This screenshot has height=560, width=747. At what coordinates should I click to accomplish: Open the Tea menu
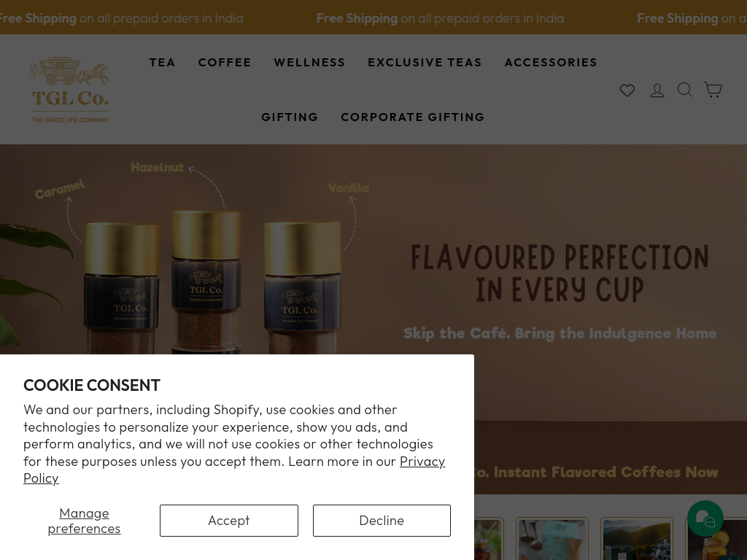[162, 63]
